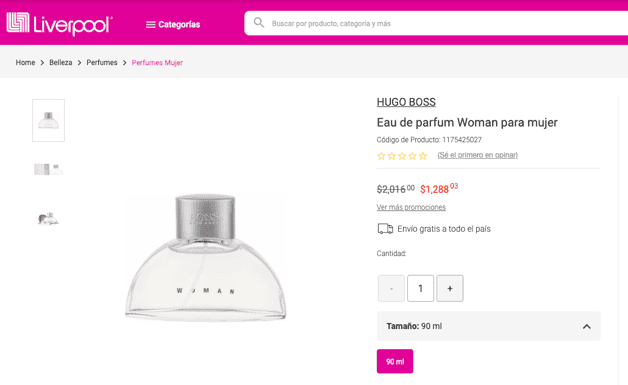Select third thumbnail with flower bottle
The width and height of the screenshot is (628, 385).
[48, 219]
